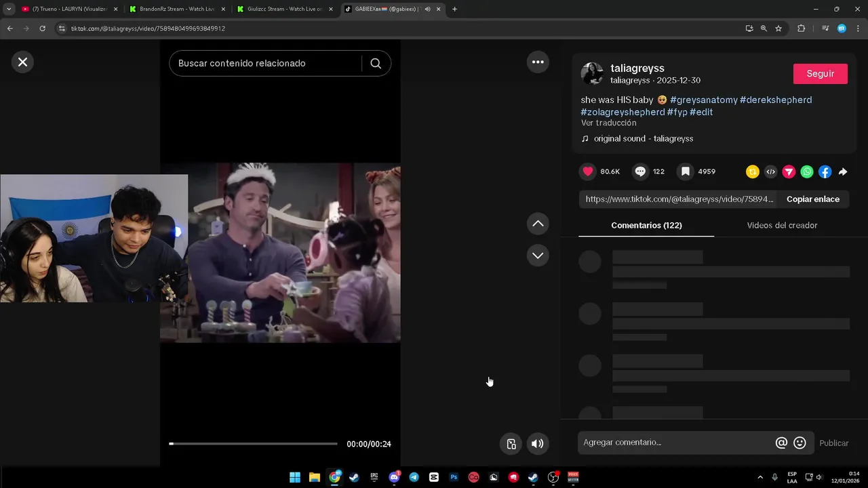The height and width of the screenshot is (488, 868).
Task: Bookmark this page with star icon
Action: pyautogui.click(x=778, y=28)
